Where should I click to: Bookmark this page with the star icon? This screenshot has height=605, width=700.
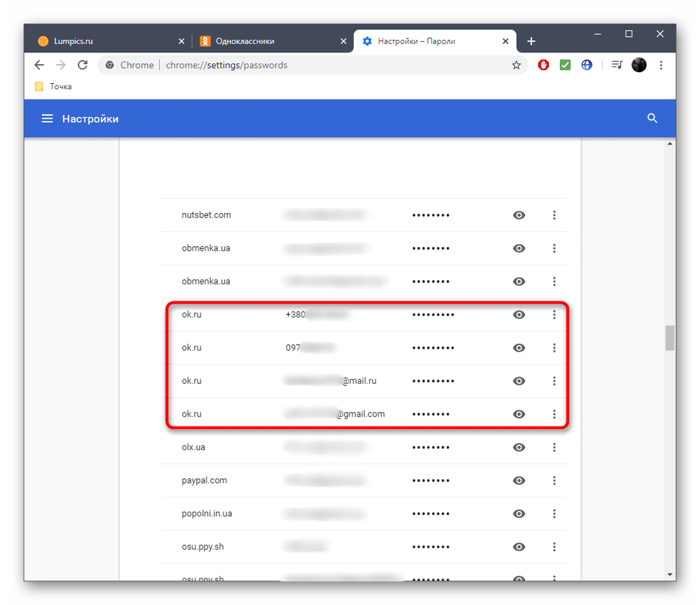pyautogui.click(x=517, y=65)
